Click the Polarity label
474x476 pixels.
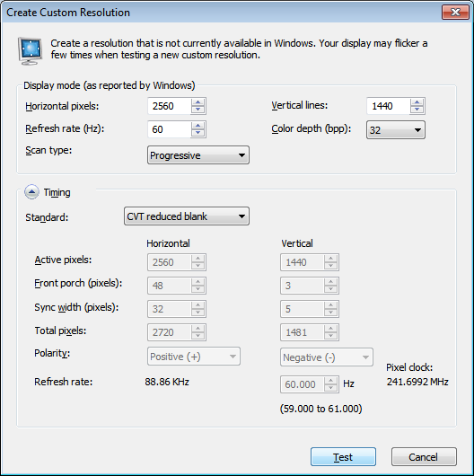52,353
